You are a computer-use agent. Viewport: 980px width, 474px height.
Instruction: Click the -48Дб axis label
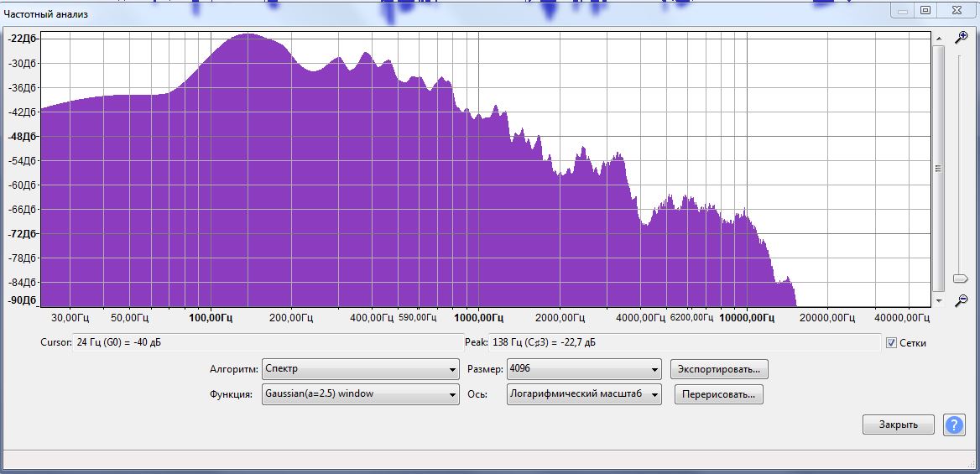(x=23, y=136)
